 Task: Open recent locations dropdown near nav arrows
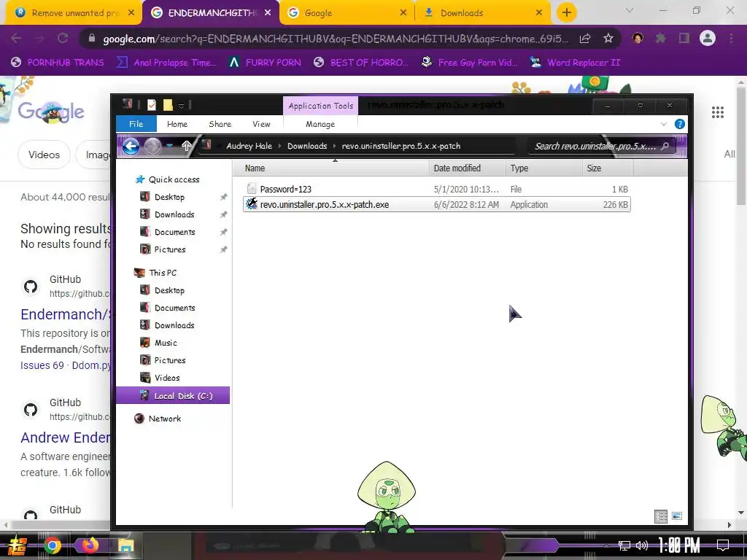pos(169,146)
